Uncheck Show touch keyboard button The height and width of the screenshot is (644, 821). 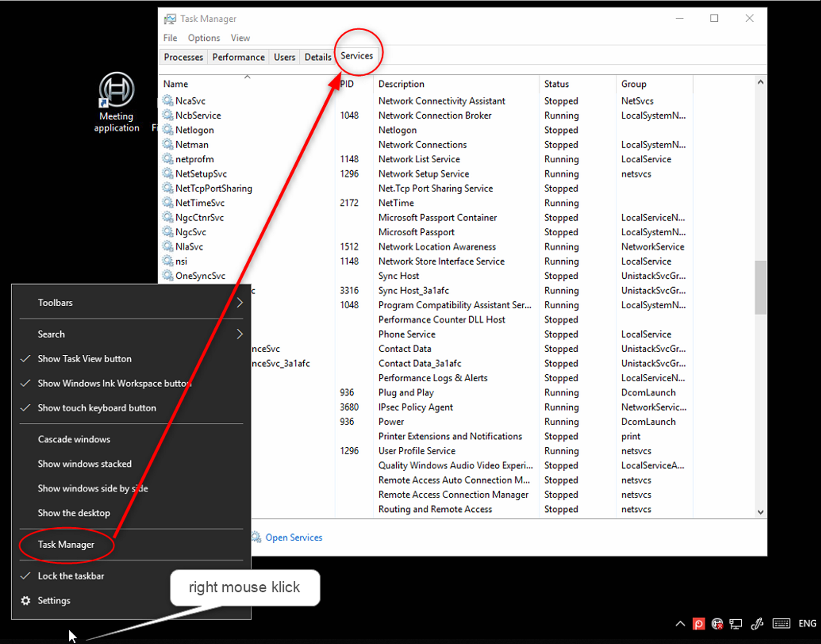[97, 408]
